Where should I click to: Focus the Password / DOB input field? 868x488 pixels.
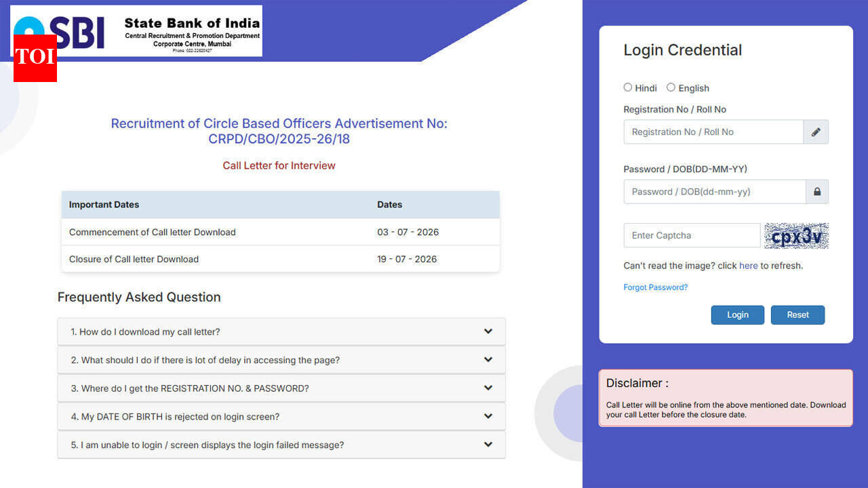coord(715,192)
